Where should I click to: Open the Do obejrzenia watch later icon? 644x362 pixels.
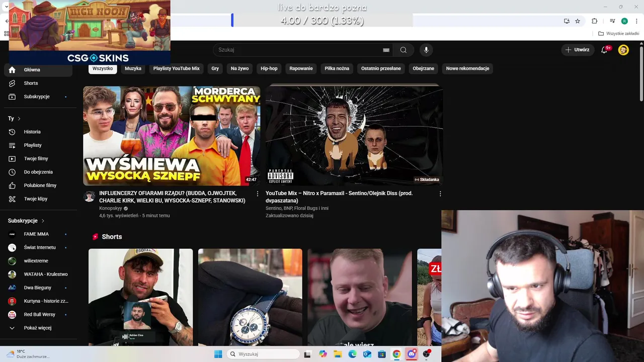[12, 172]
